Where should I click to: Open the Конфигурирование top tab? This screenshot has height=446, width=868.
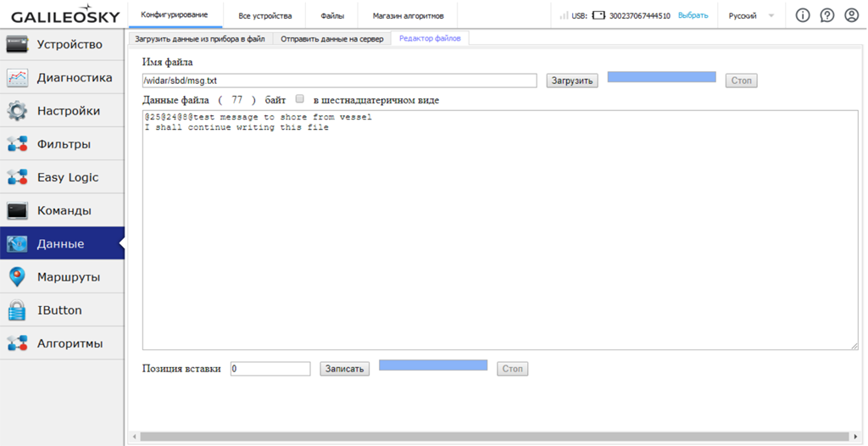coord(175,15)
